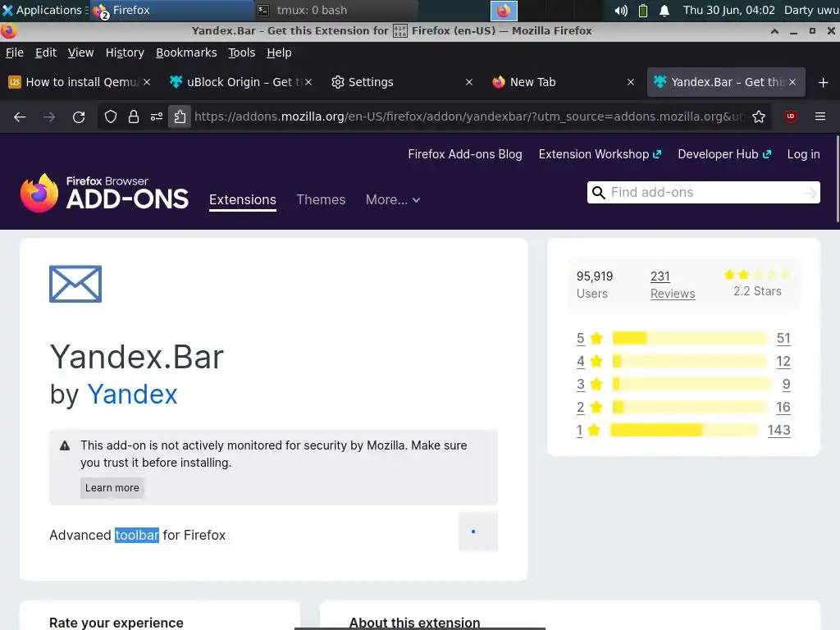Open Firefox Add-ons Blog link
This screenshot has width=840, height=630.
coord(465,154)
